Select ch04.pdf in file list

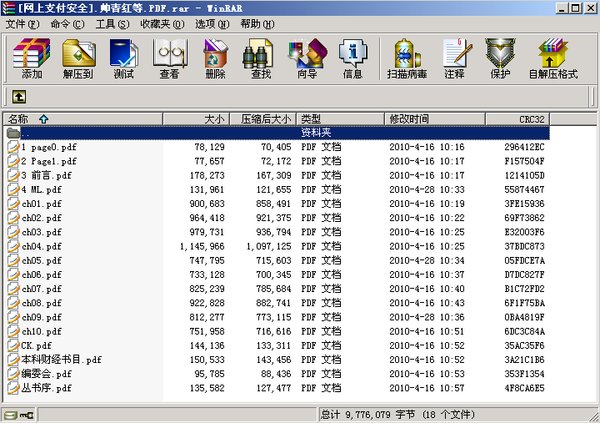pyautogui.click(x=41, y=245)
